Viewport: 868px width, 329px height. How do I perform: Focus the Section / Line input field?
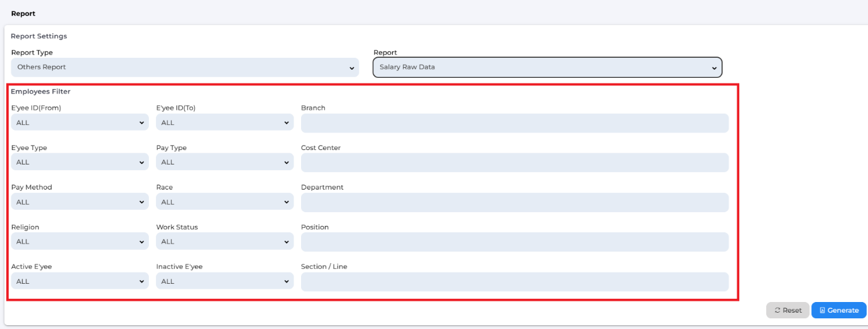(514, 282)
